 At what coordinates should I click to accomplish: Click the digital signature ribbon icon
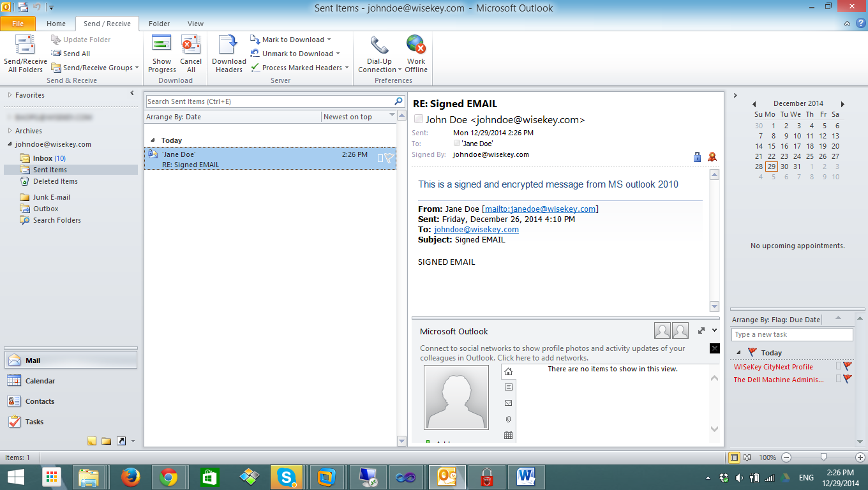712,156
